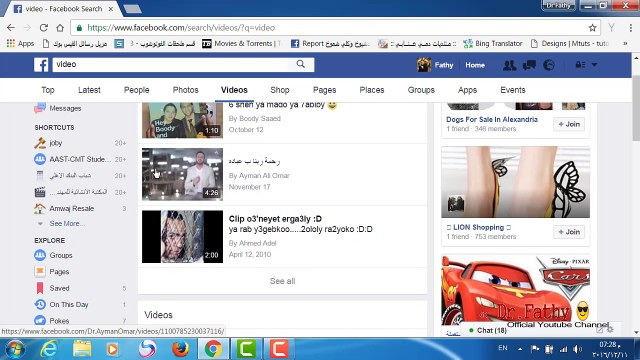Play Ayman Ali Omar video thumbnail
The height and width of the screenshot is (360, 640).
coord(182,174)
